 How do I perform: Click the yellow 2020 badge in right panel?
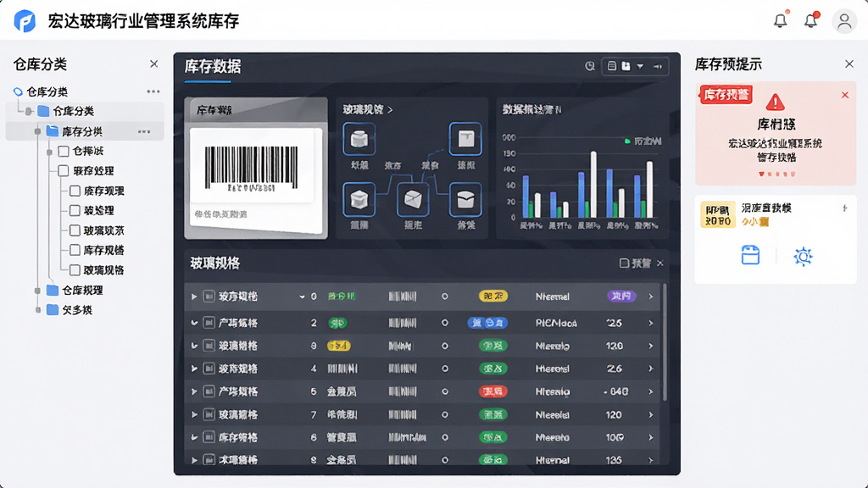click(x=718, y=214)
